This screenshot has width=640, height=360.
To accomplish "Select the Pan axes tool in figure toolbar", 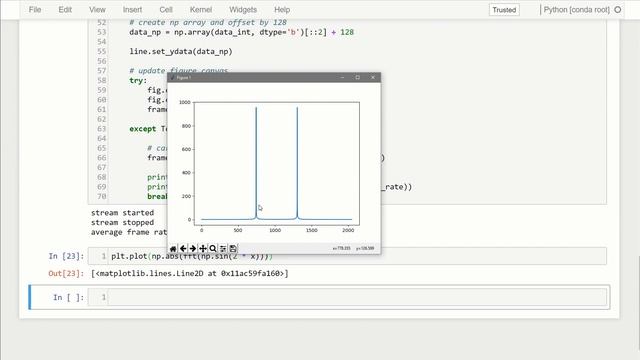I will point(203,249).
